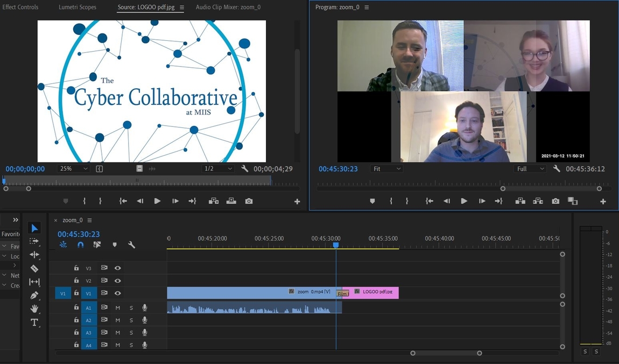
Task: Open timeline display settings wrench
Action: coord(131,245)
